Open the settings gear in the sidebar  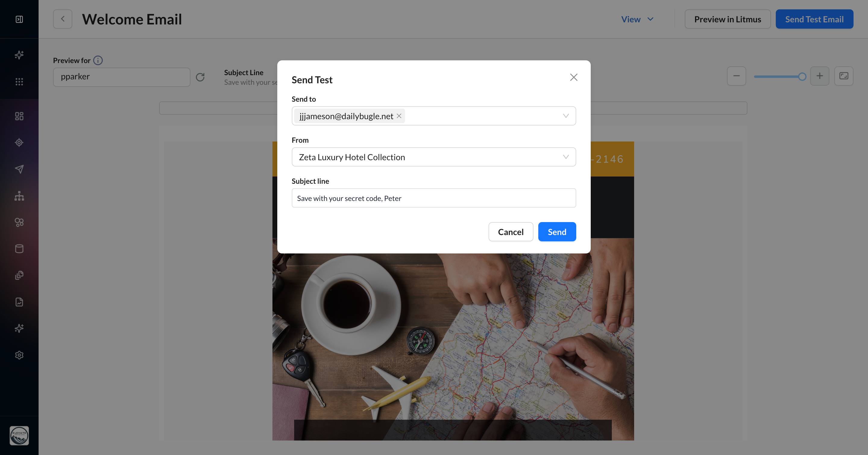19,355
